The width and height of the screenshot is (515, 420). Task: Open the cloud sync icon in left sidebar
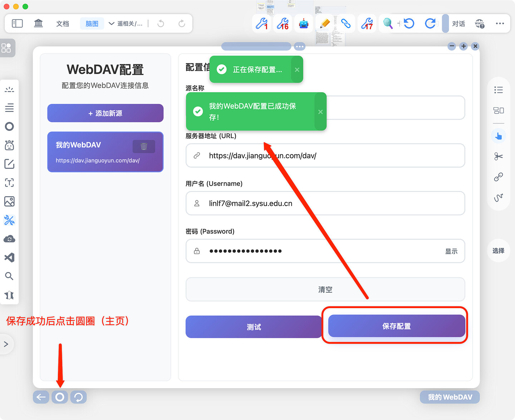pyautogui.click(x=9, y=239)
